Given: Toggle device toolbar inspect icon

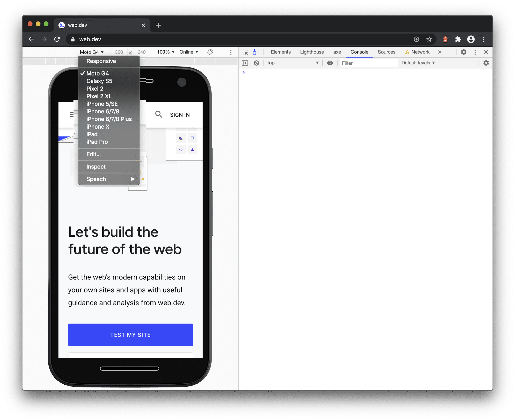Looking at the screenshot, I should point(255,51).
